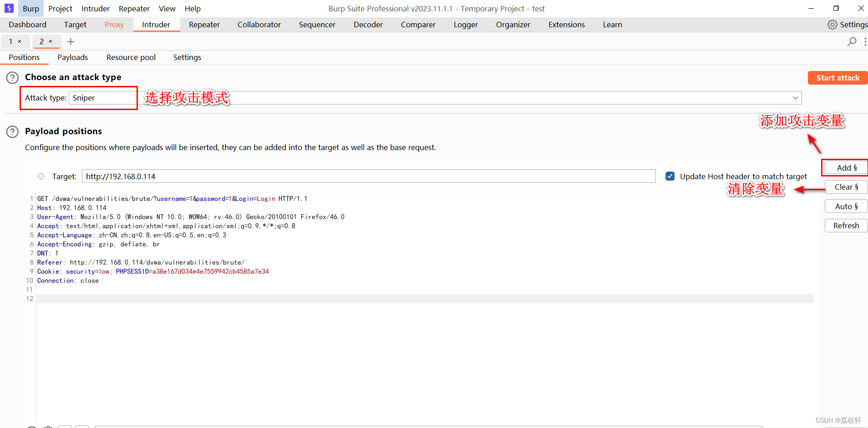
Task: Expand the Attack type dropdown
Action: point(795,98)
